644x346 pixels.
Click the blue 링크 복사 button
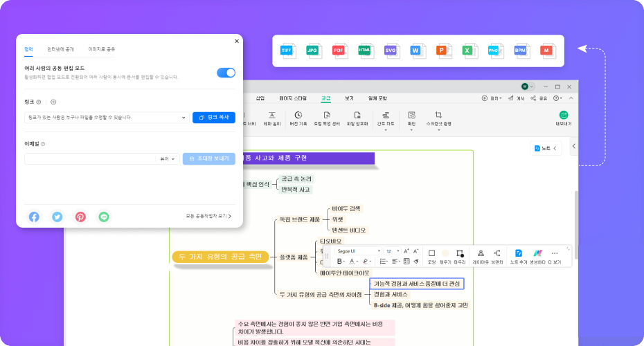click(214, 118)
